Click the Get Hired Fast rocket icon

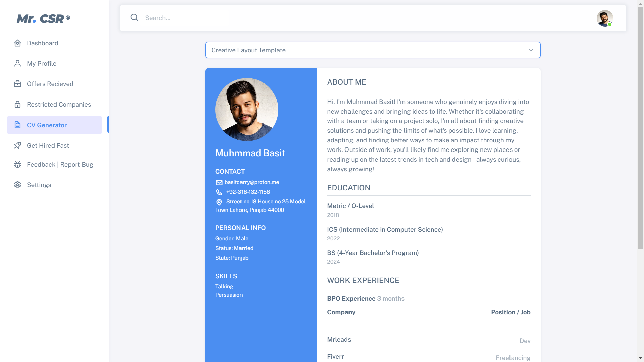coord(17,145)
